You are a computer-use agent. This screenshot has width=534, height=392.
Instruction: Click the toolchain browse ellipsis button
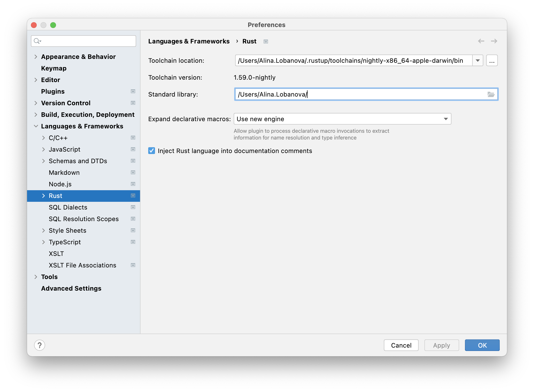point(492,61)
